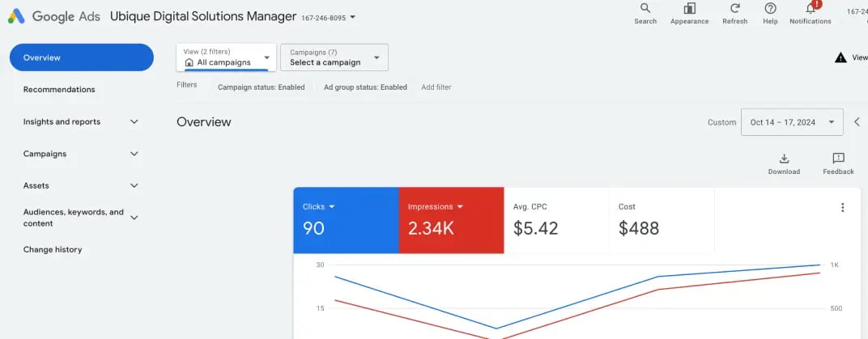Open the Select a campaign dropdown
This screenshot has width=868, height=339.
click(x=334, y=57)
